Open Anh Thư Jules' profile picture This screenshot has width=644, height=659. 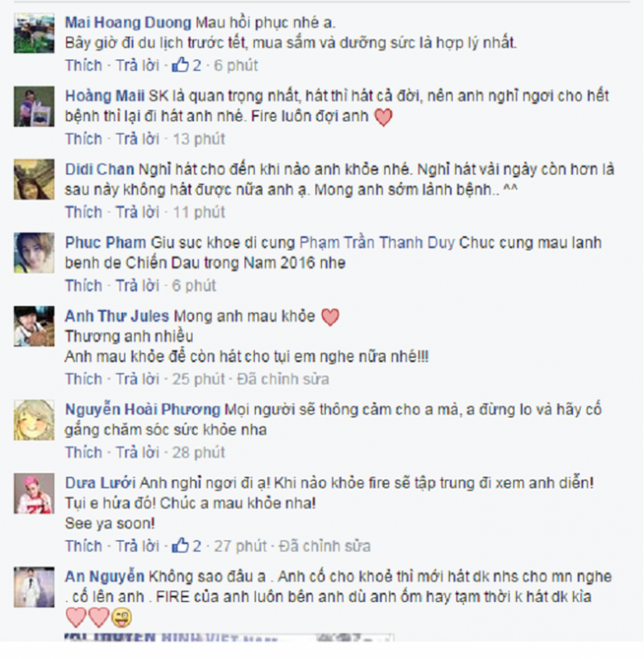coord(34,326)
